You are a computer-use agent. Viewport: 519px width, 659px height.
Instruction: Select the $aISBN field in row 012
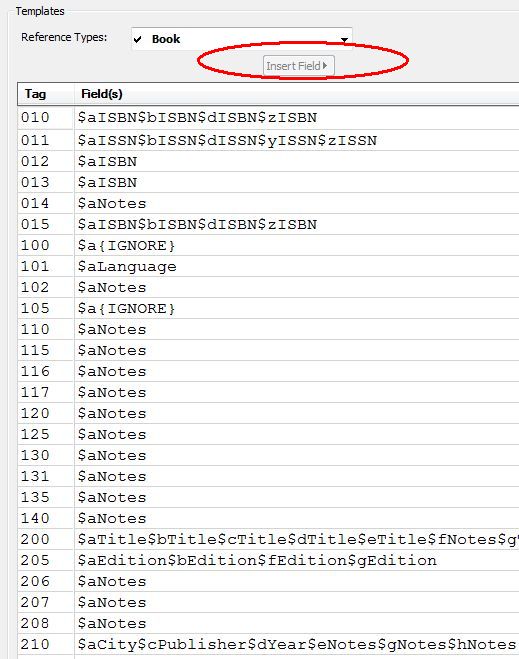point(107,161)
